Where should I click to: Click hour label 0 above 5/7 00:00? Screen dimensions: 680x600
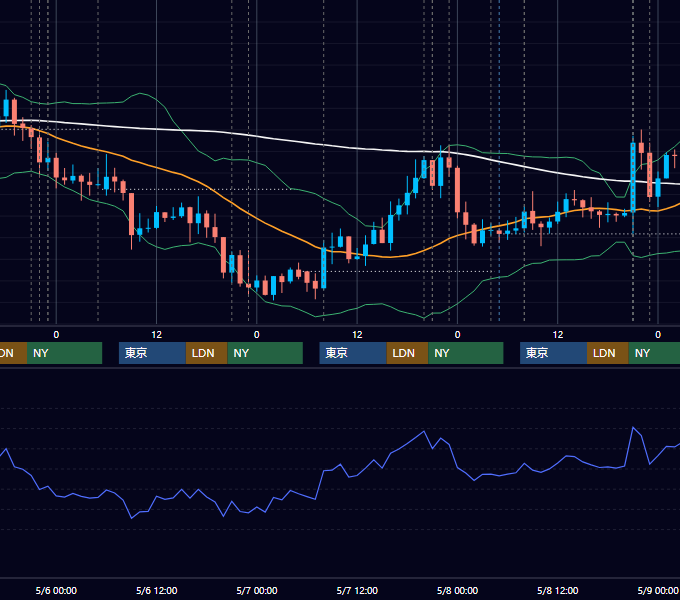[x=257, y=335]
